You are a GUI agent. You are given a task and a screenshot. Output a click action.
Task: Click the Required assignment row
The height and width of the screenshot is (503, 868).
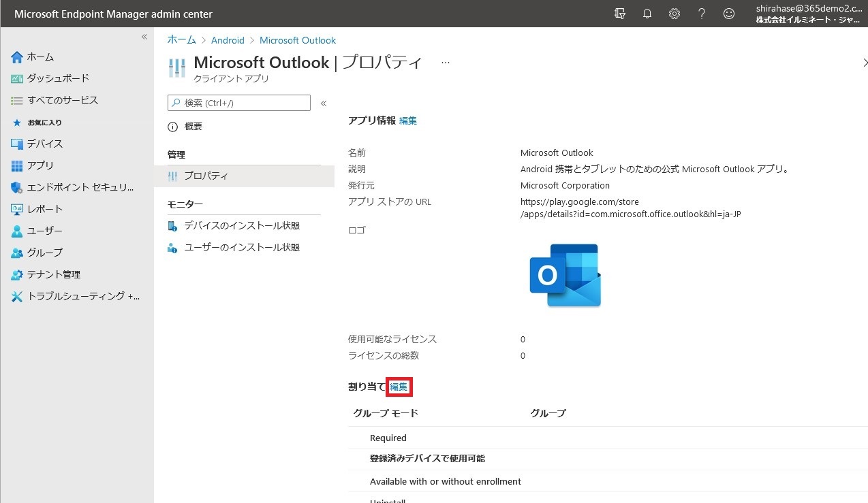click(608, 438)
